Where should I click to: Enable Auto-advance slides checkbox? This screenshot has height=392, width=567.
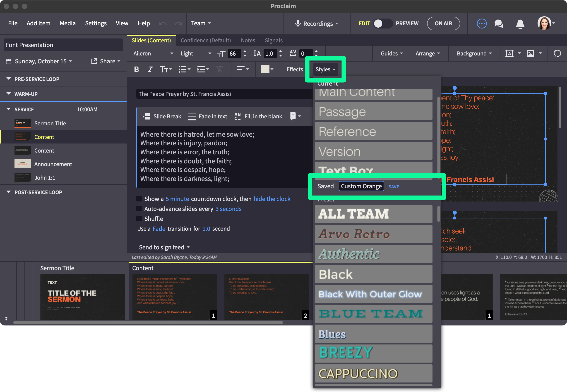tap(139, 209)
